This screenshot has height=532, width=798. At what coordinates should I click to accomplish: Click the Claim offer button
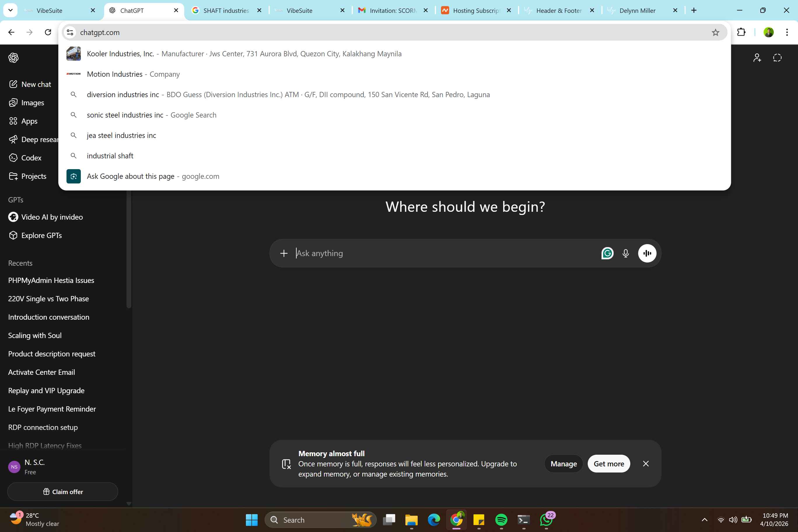pyautogui.click(x=63, y=492)
